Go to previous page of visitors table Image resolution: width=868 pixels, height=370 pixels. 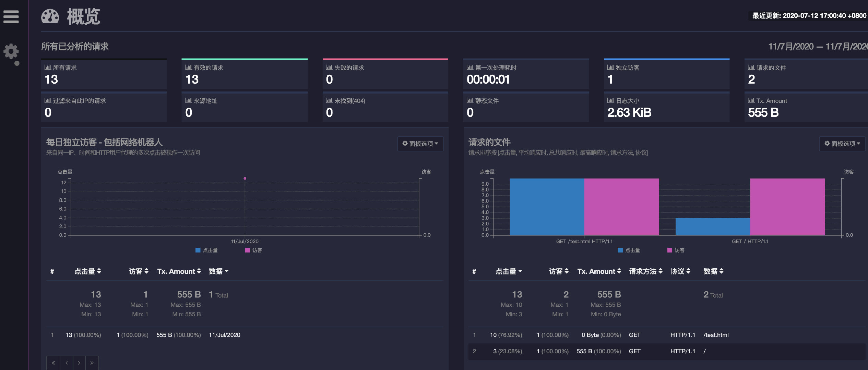coord(66,363)
